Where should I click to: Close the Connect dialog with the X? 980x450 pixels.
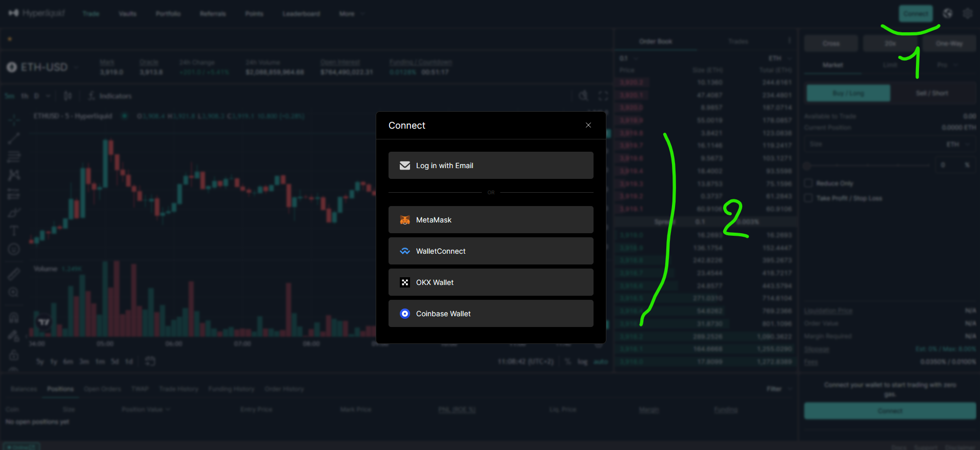click(x=588, y=125)
